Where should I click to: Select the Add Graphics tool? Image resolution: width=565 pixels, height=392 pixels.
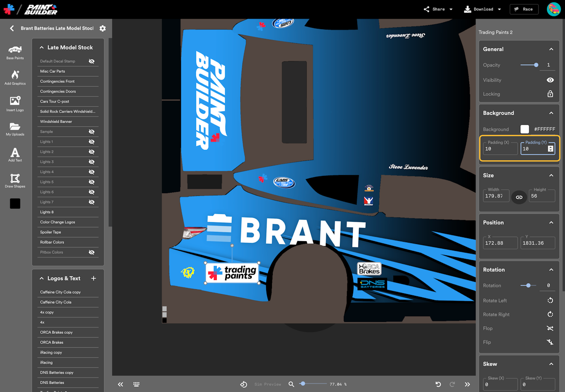click(15, 77)
